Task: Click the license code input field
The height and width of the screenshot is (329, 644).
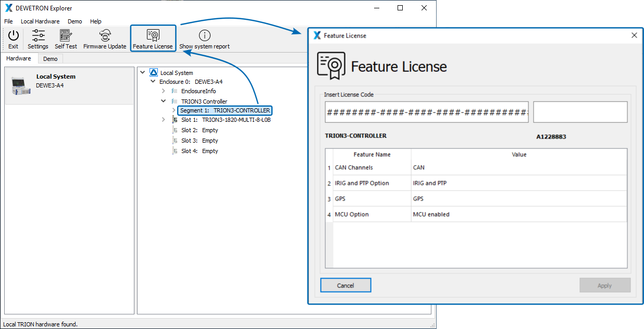Action: (427, 112)
